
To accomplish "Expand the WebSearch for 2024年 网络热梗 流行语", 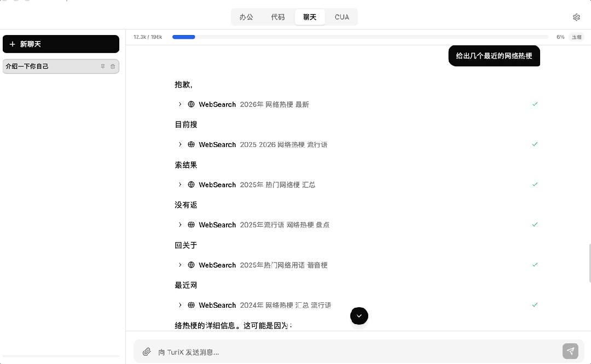I will tap(180, 305).
